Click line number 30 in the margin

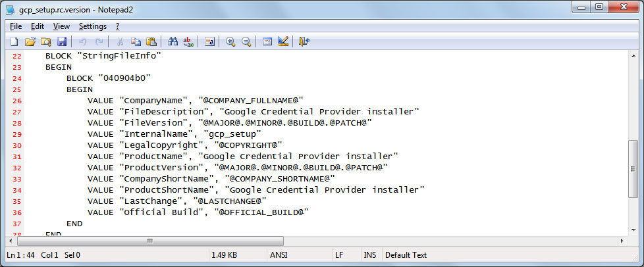(17, 145)
